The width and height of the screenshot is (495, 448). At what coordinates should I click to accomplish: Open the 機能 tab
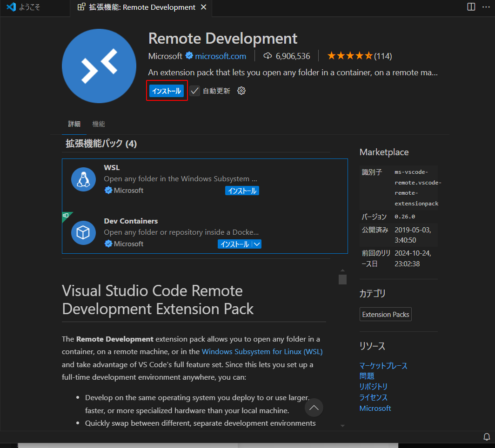(99, 124)
